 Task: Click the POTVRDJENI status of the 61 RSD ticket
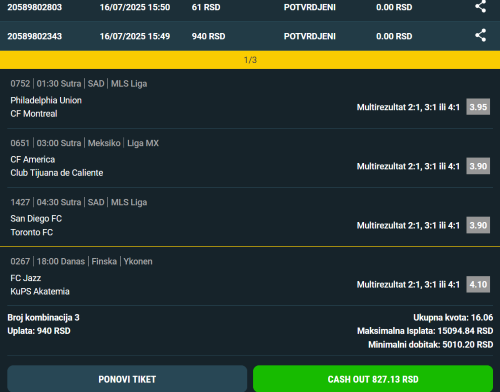(x=310, y=7)
